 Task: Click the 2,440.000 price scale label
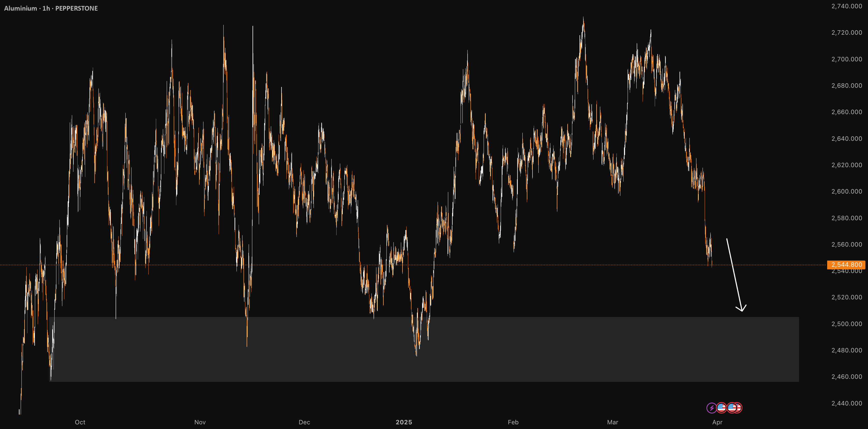847,403
